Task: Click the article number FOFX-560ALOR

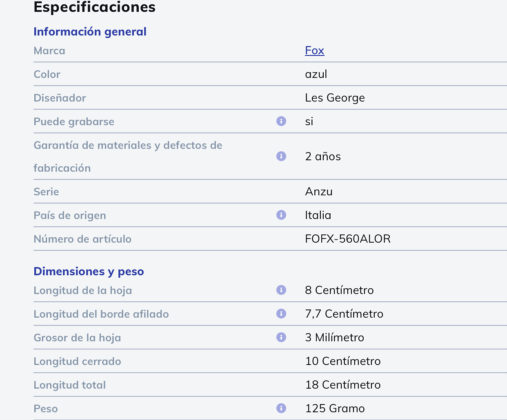Action: (x=348, y=239)
